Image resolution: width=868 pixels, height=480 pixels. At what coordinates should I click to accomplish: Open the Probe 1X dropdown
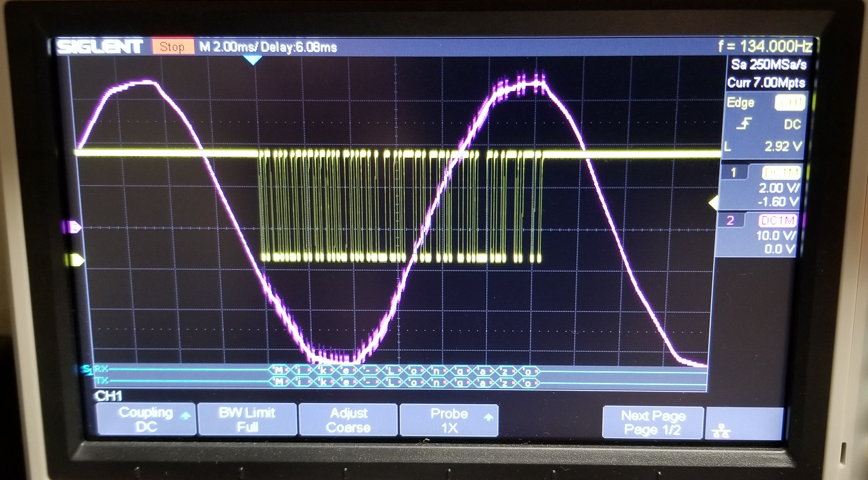click(449, 420)
